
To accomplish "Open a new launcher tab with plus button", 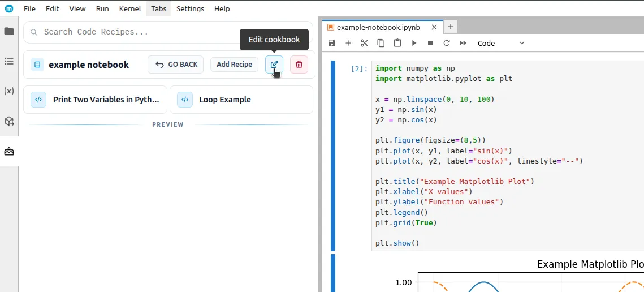I will point(451,27).
